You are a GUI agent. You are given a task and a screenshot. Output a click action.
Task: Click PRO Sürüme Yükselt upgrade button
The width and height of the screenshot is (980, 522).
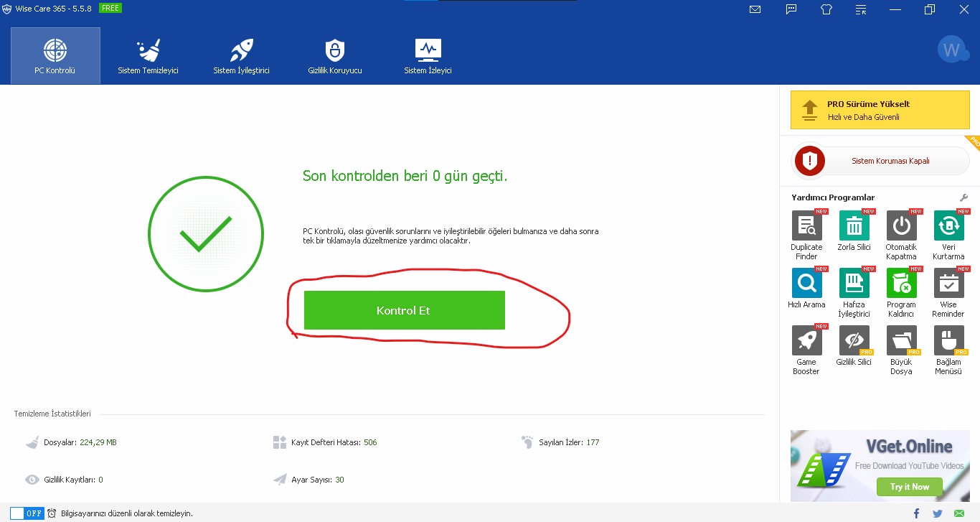pyautogui.click(x=880, y=110)
